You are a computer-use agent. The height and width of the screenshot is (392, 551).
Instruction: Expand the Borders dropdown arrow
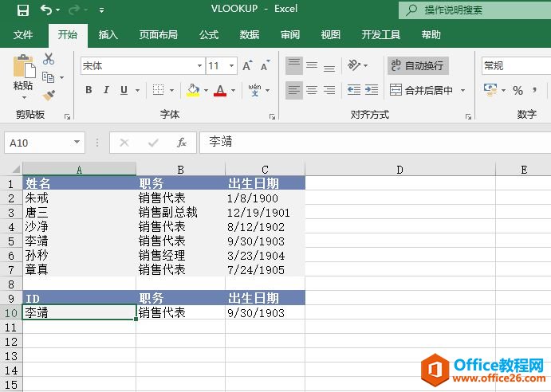tap(171, 90)
